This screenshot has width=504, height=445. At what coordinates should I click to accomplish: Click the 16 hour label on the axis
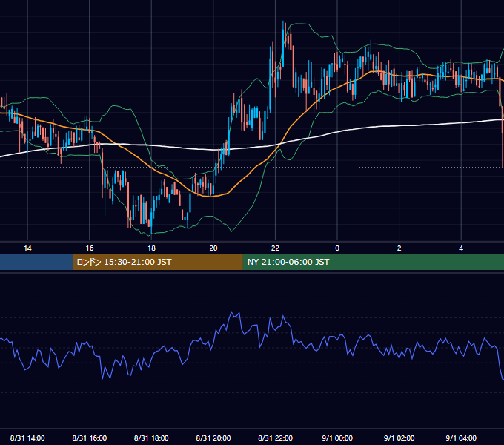90,248
